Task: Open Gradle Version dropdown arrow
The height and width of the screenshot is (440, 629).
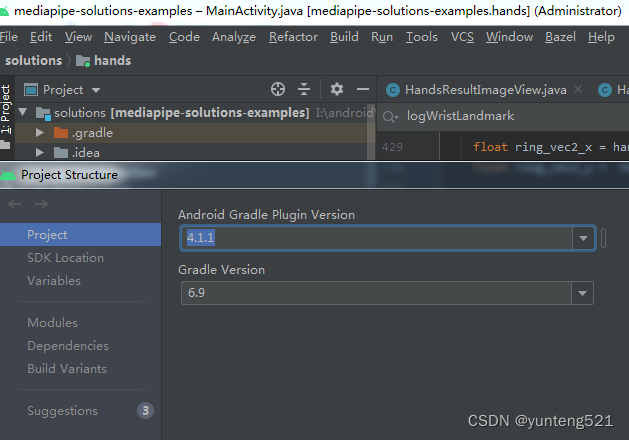Action: [582, 293]
